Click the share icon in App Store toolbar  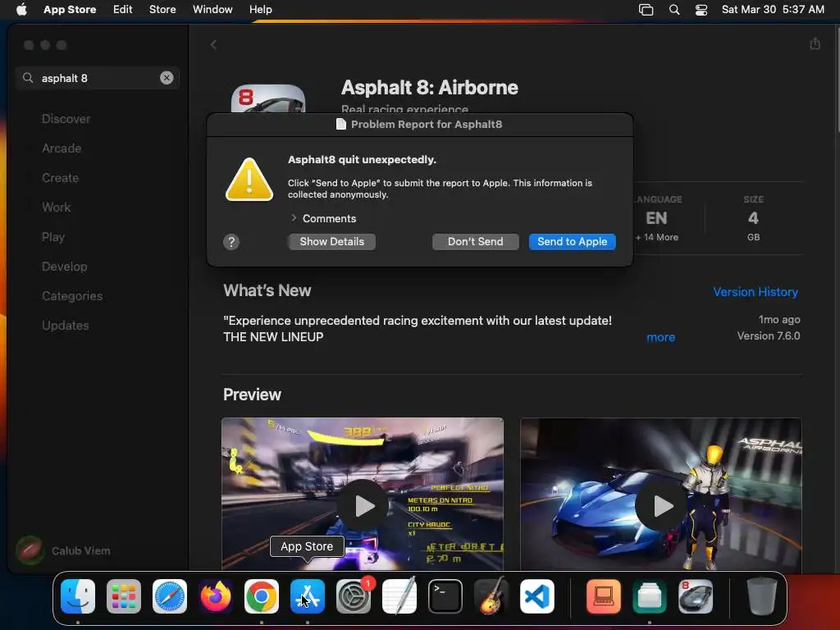[x=815, y=43]
